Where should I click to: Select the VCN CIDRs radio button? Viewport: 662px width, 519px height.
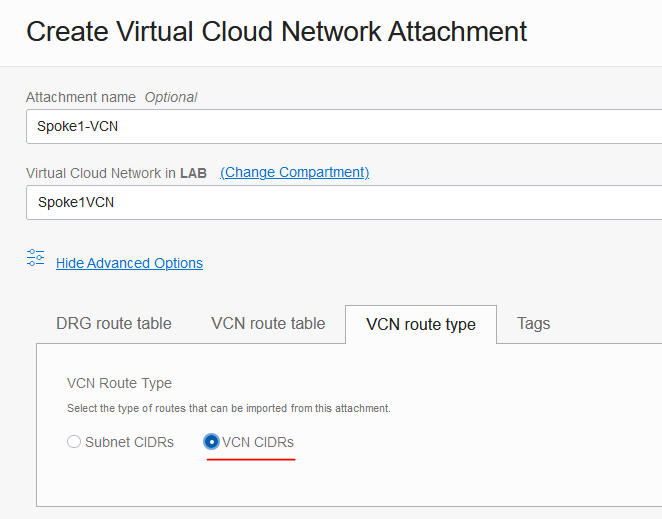point(211,441)
